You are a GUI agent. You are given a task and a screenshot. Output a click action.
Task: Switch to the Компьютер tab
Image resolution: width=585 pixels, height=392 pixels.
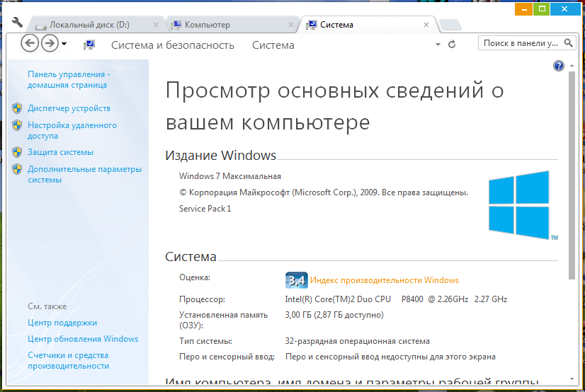232,25
